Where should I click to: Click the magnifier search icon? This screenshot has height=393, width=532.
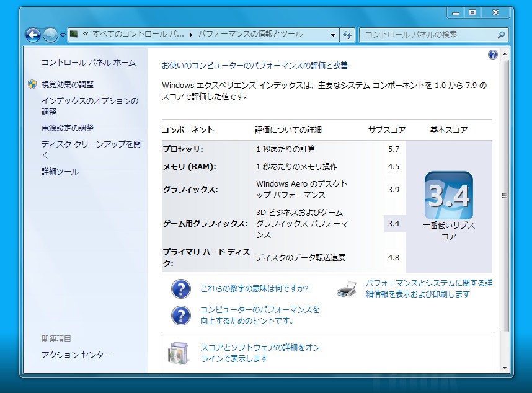[501, 35]
